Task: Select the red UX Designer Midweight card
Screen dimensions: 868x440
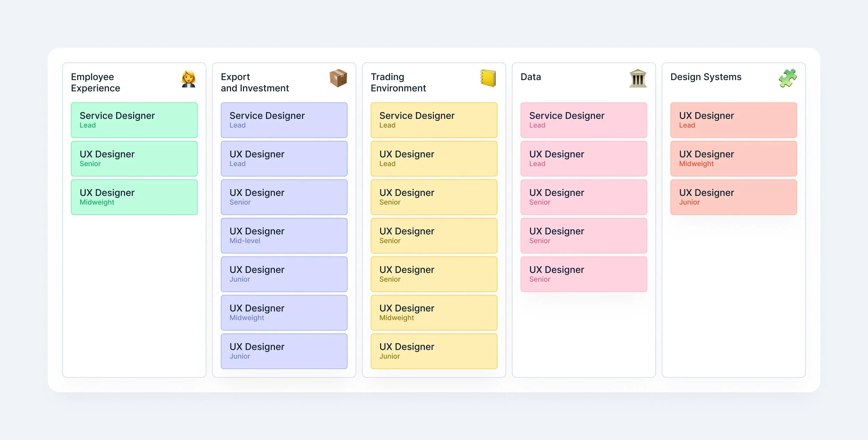Action: [733, 158]
